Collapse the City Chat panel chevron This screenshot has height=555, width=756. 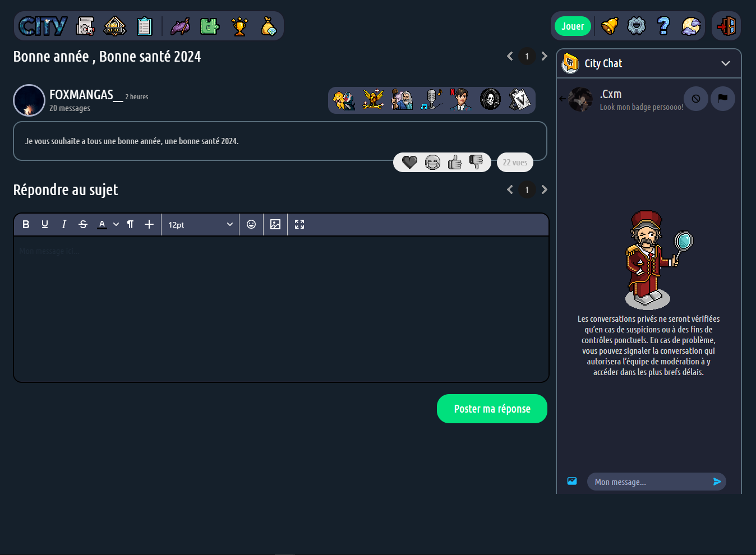click(x=726, y=63)
